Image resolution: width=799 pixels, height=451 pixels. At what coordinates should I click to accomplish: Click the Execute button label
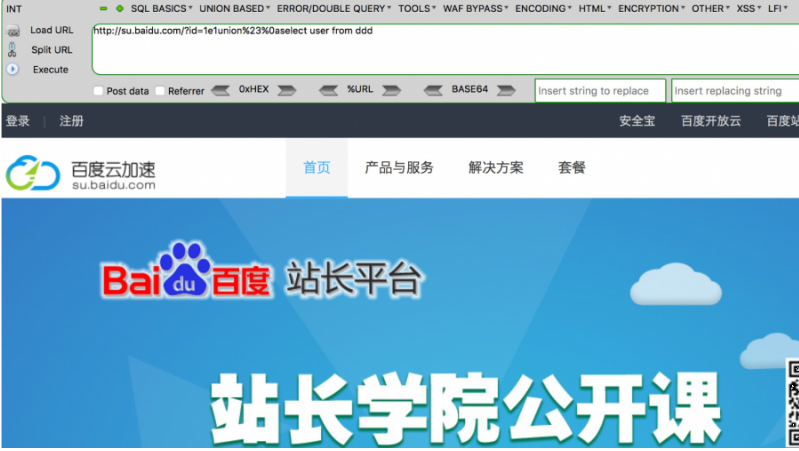tap(50, 69)
